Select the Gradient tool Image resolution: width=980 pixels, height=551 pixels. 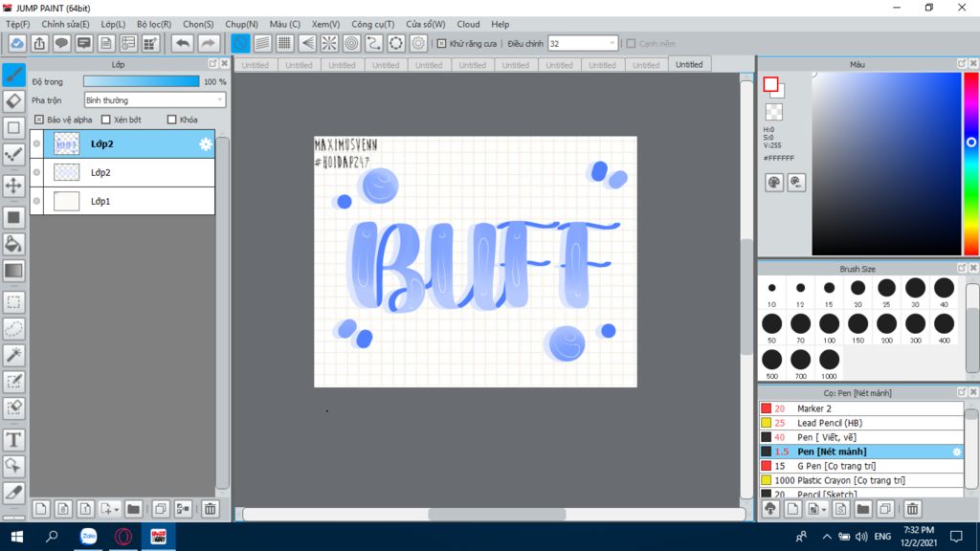pos(13,271)
